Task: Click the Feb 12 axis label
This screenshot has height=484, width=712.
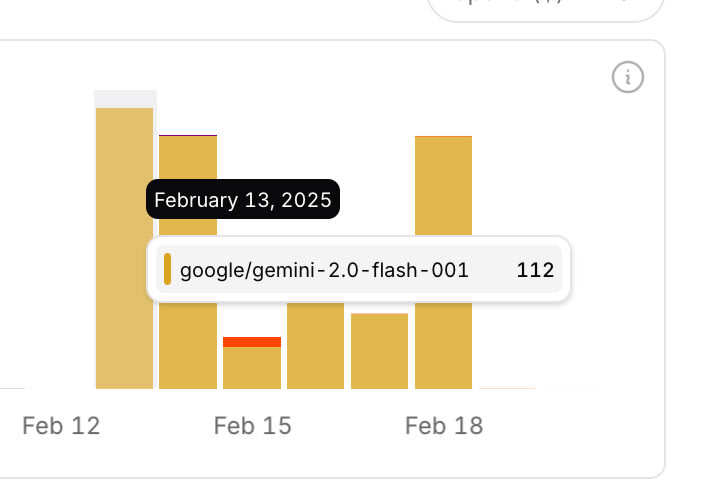Action: click(61, 426)
